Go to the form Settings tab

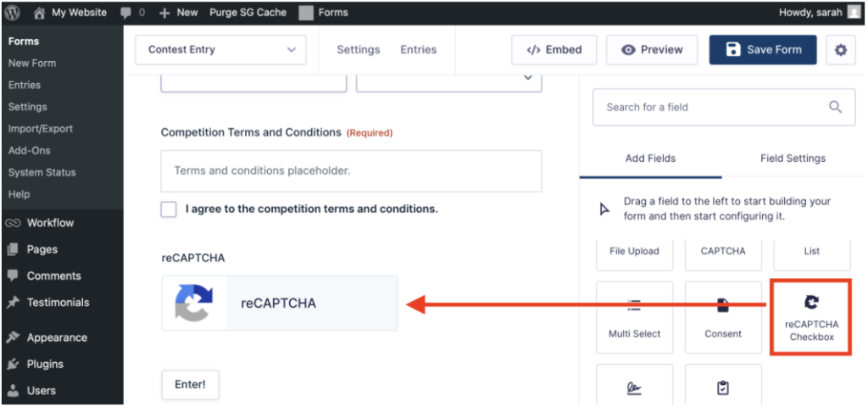coord(359,50)
